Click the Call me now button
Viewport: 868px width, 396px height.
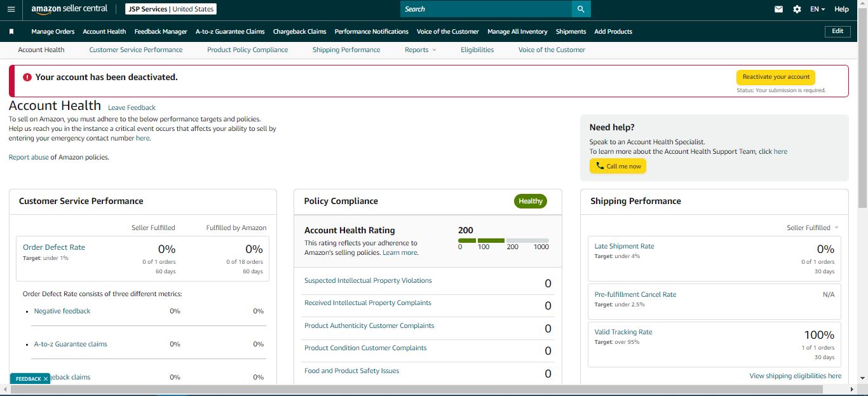(618, 166)
